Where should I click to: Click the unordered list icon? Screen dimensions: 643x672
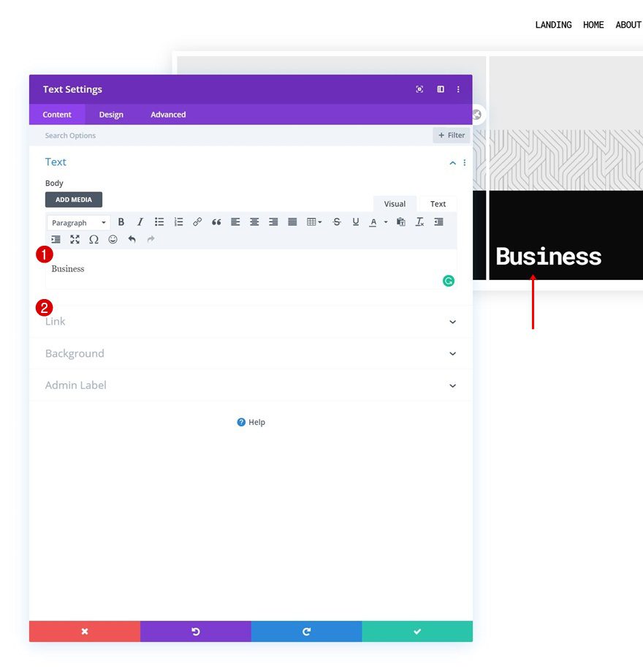coord(159,222)
